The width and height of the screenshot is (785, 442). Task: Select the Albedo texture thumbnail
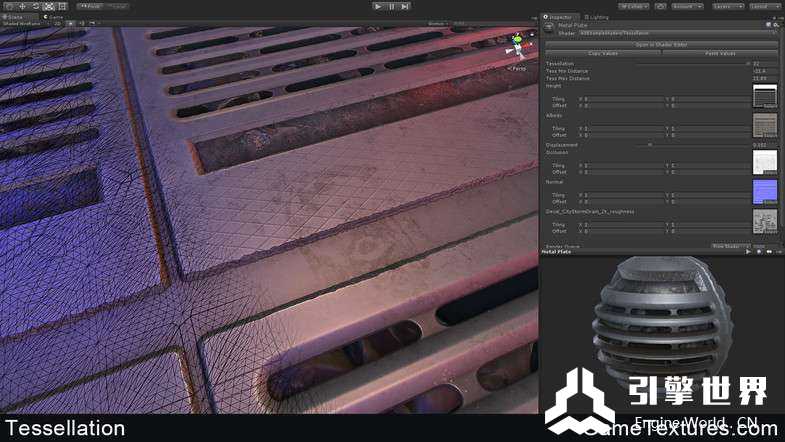[765, 126]
